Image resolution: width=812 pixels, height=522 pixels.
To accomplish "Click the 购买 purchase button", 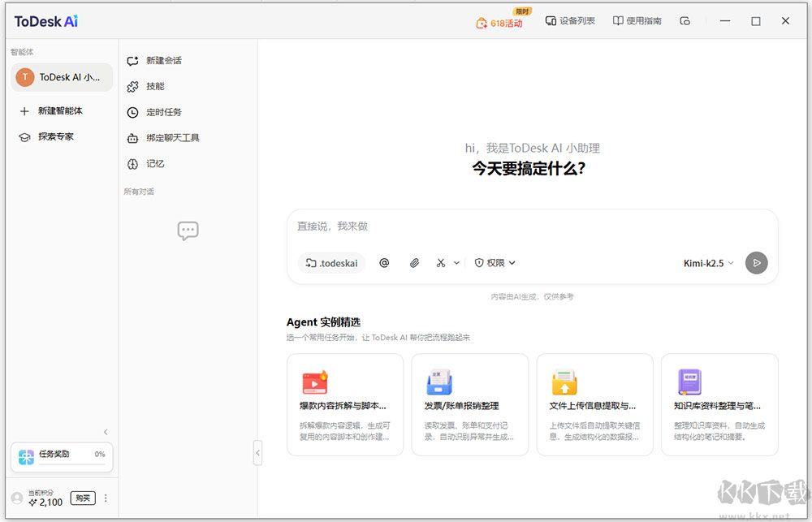I will pyautogui.click(x=83, y=498).
